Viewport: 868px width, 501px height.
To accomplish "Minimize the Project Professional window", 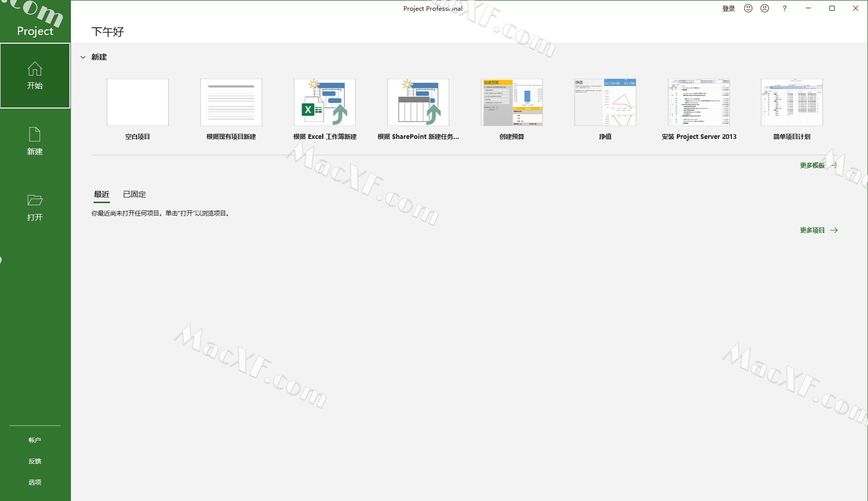I will click(808, 8).
